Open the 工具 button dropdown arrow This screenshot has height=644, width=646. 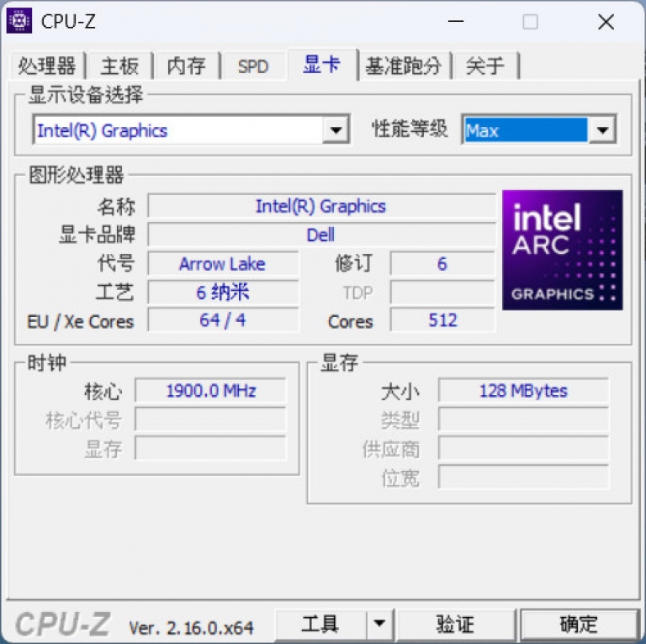pyautogui.click(x=379, y=624)
